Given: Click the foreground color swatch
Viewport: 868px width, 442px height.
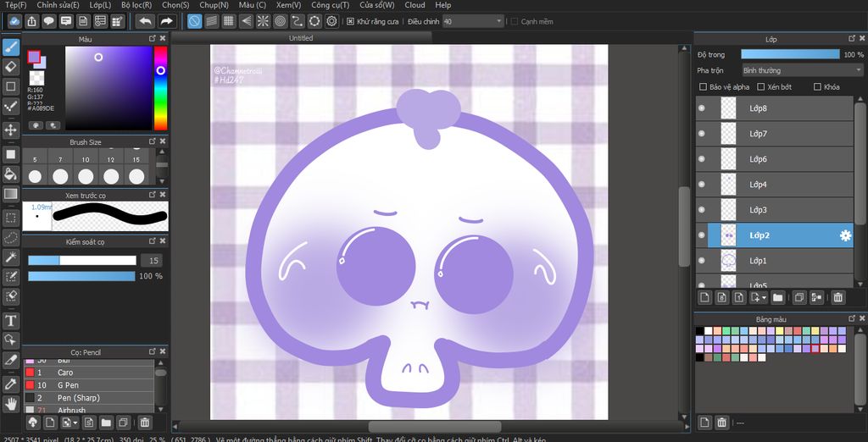Looking at the screenshot, I should [34, 57].
